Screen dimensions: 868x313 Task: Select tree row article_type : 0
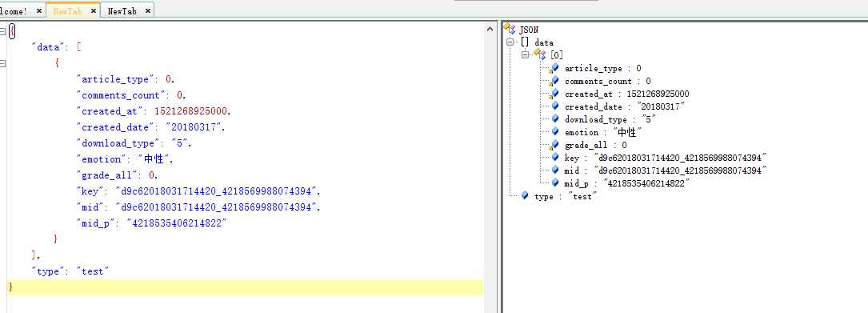(603, 68)
